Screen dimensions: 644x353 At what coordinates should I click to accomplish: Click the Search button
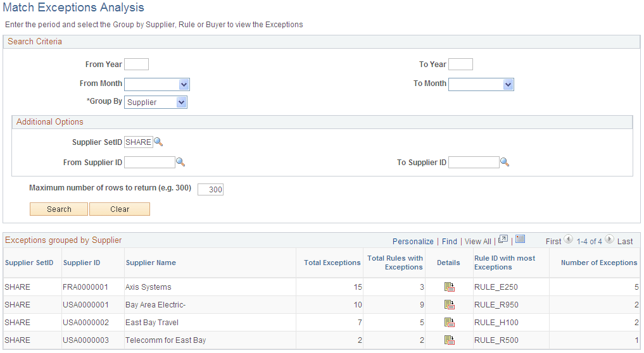pyautogui.click(x=59, y=209)
